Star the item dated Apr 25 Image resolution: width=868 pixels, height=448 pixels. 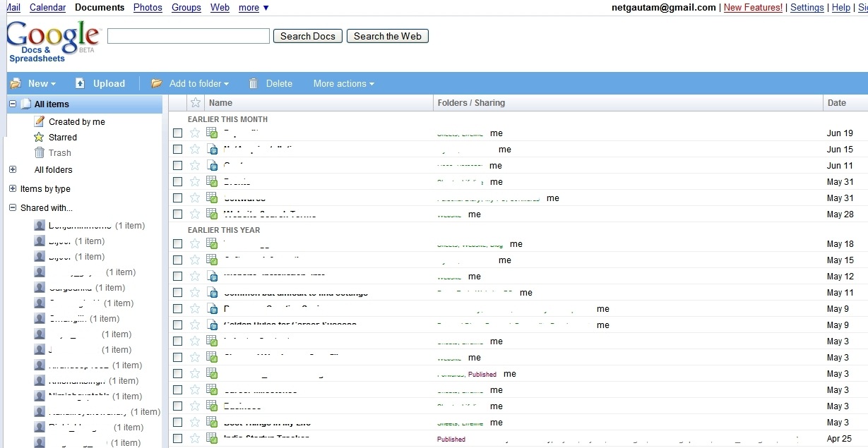click(195, 438)
